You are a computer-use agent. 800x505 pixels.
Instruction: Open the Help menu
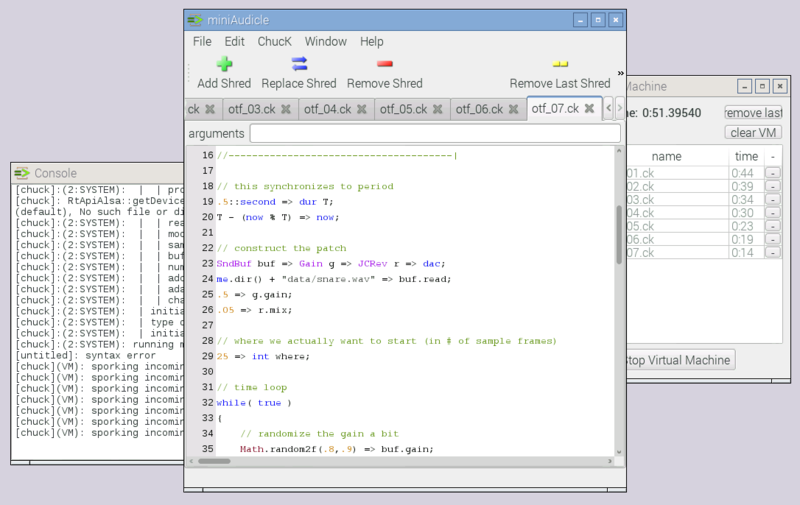tap(371, 42)
